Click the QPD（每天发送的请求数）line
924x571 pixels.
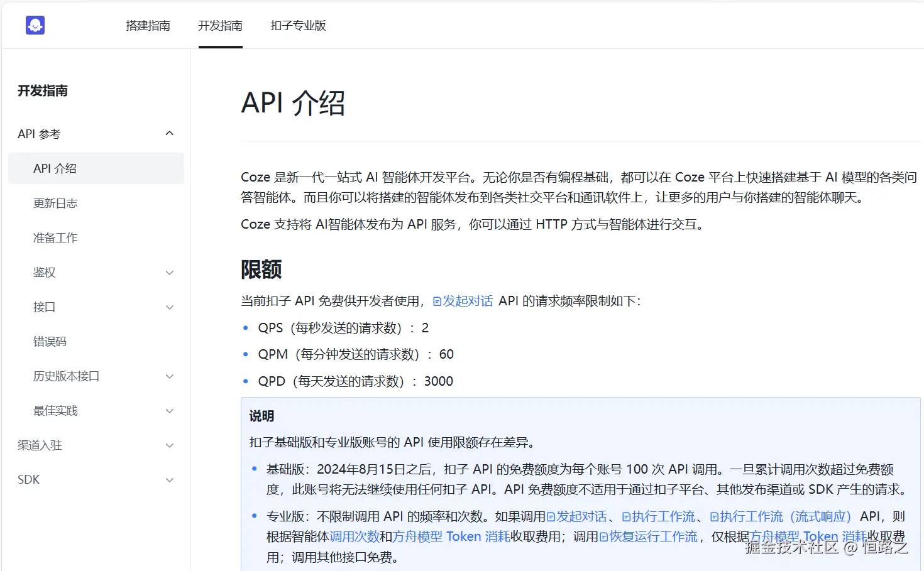pos(355,381)
